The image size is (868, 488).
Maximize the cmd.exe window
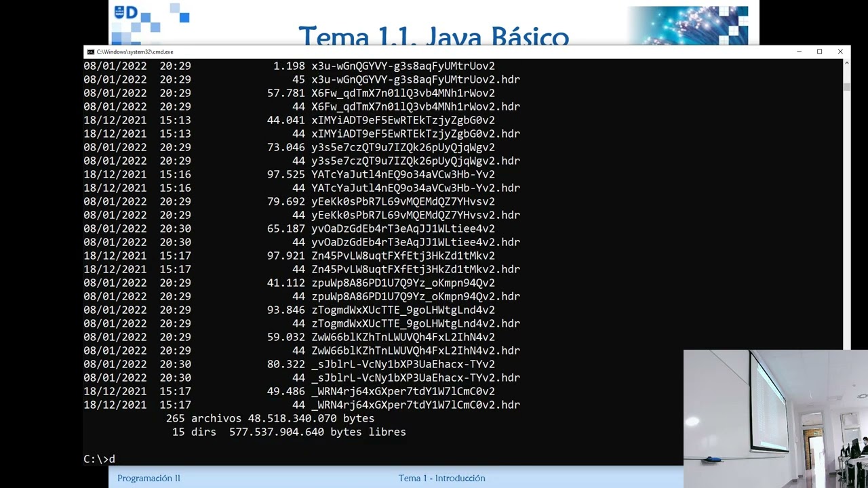[x=820, y=52]
